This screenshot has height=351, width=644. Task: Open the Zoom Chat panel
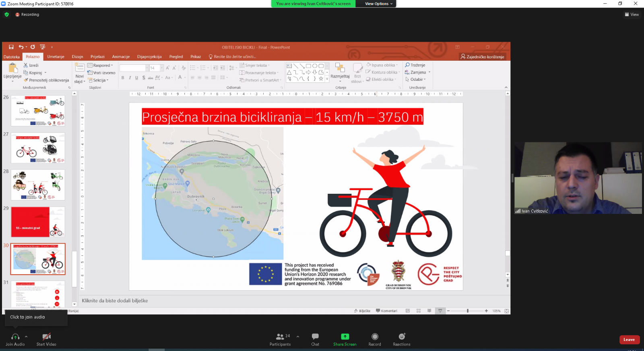tap(315, 339)
